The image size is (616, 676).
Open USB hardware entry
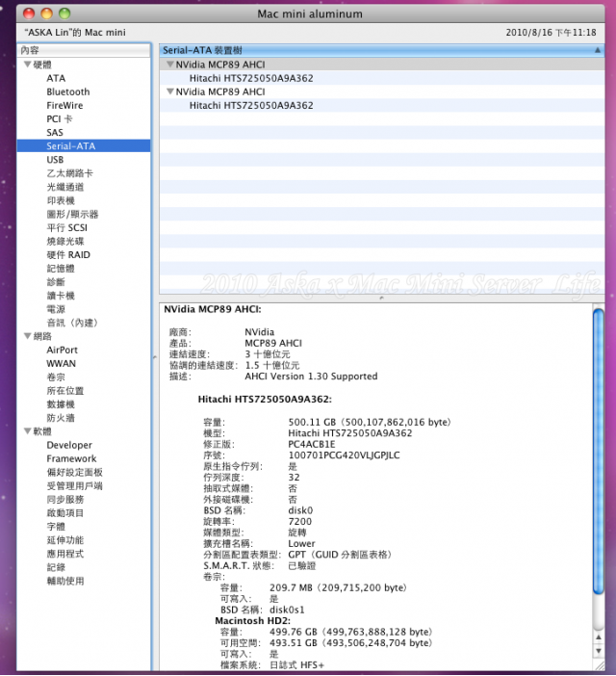coord(55,160)
